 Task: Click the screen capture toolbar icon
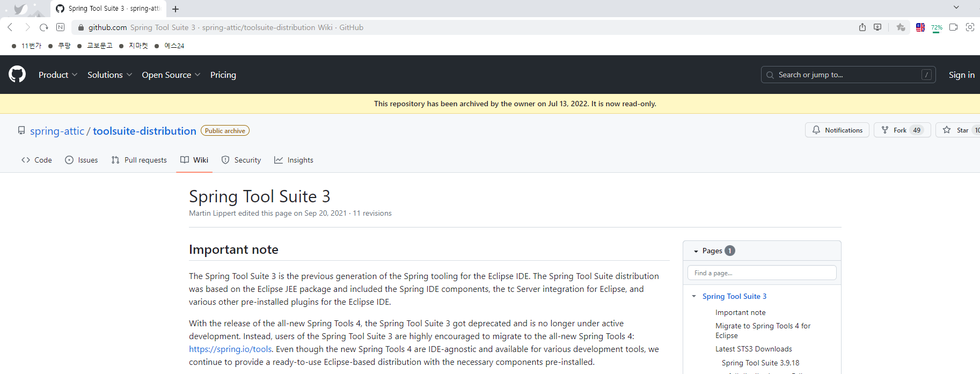[970, 27]
